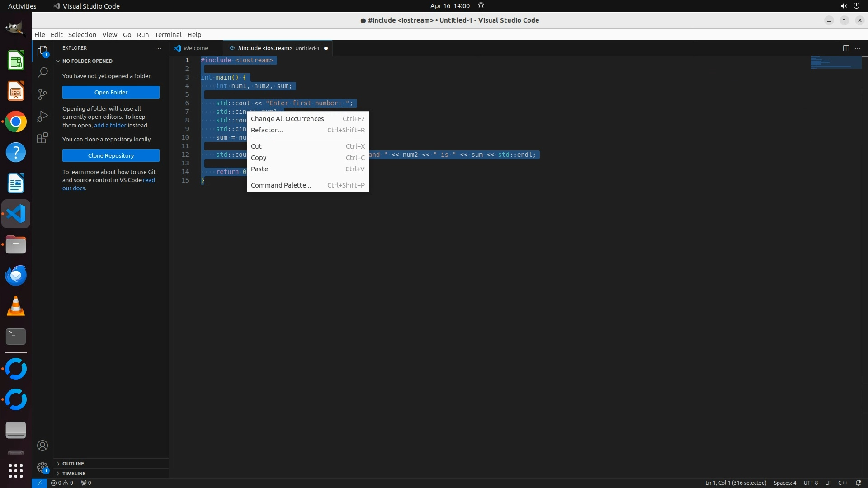
Task: Click the Clone Repository button
Action: pyautogui.click(x=111, y=155)
